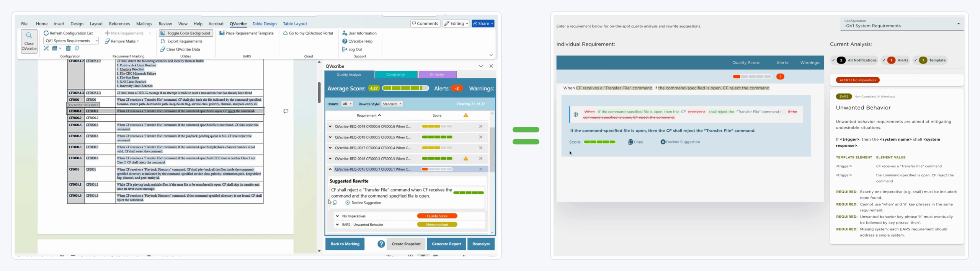Click the Generate Report button
Screen dimensions: 980x271
point(446,244)
